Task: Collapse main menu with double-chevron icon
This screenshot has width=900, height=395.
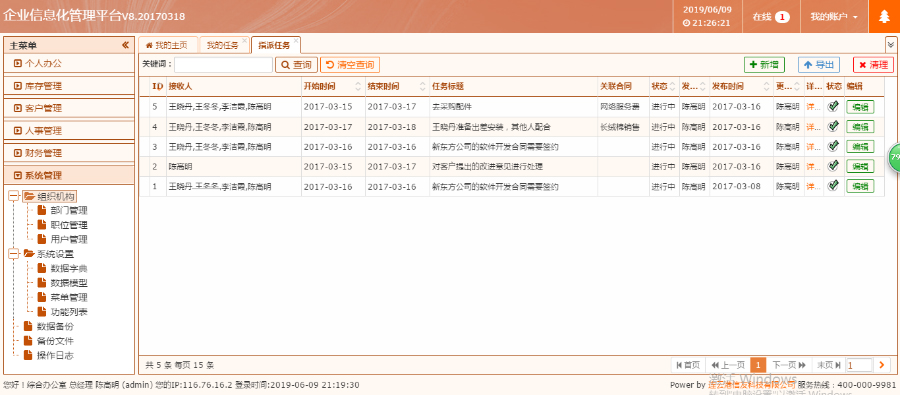Action: (x=125, y=45)
